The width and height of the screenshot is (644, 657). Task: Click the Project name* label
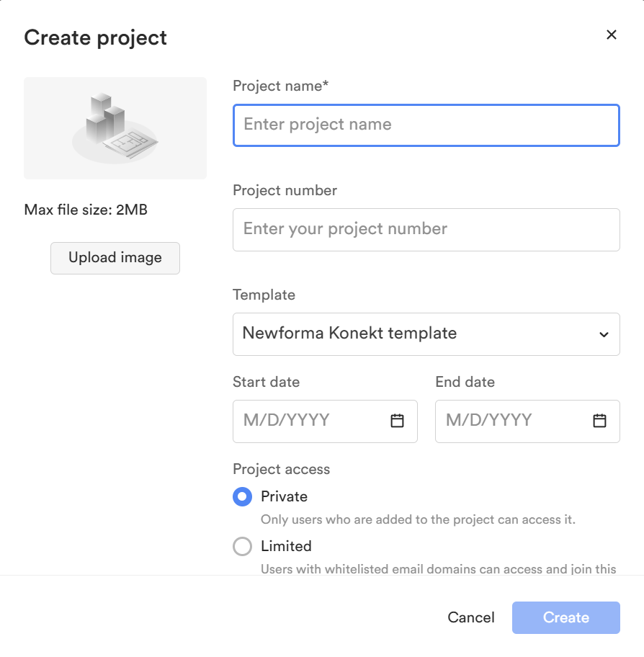point(281,86)
